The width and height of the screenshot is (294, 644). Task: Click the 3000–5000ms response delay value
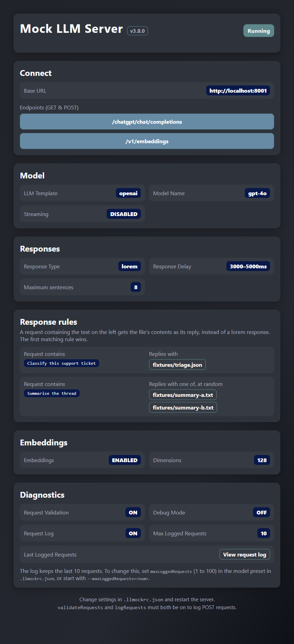tap(248, 266)
